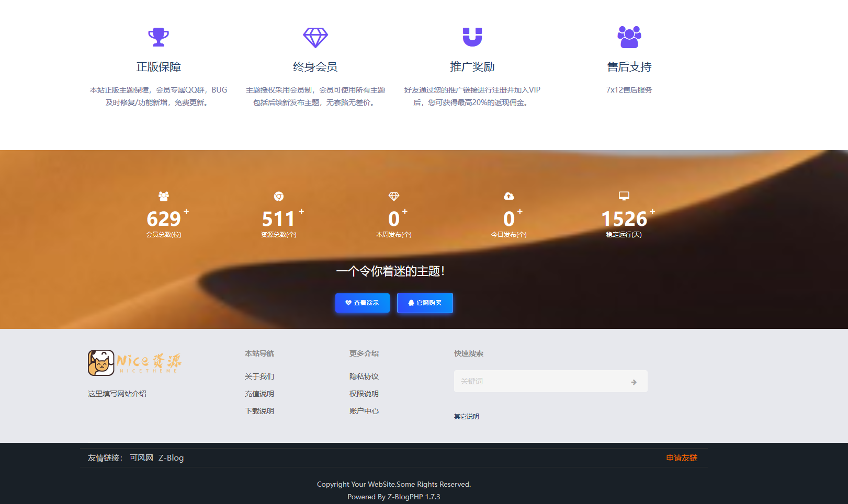Open the 隐私协议 link
Screen dimensions: 848x504
[364, 376]
